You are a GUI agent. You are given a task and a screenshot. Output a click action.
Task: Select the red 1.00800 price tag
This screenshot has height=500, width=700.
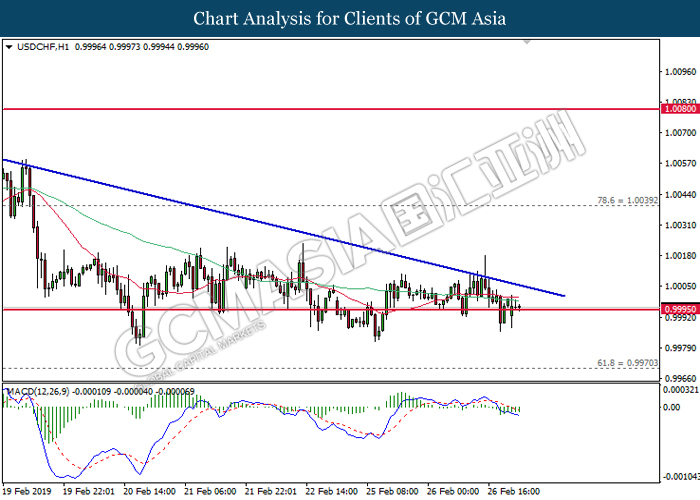[679, 108]
